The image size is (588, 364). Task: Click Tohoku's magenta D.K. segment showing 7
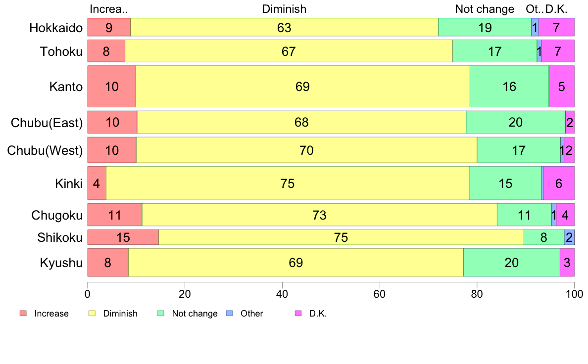point(558,51)
